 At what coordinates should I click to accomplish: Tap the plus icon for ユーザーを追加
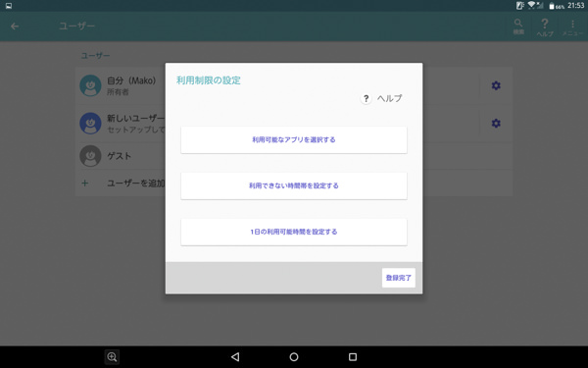pyautogui.click(x=85, y=184)
